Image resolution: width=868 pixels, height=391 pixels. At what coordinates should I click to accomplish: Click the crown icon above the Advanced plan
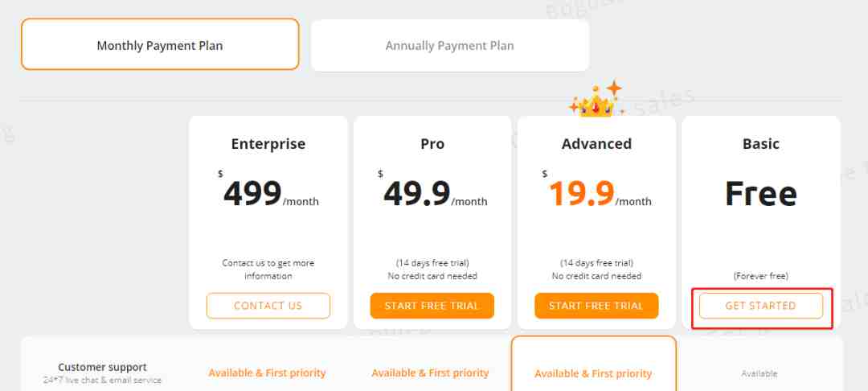tap(596, 99)
